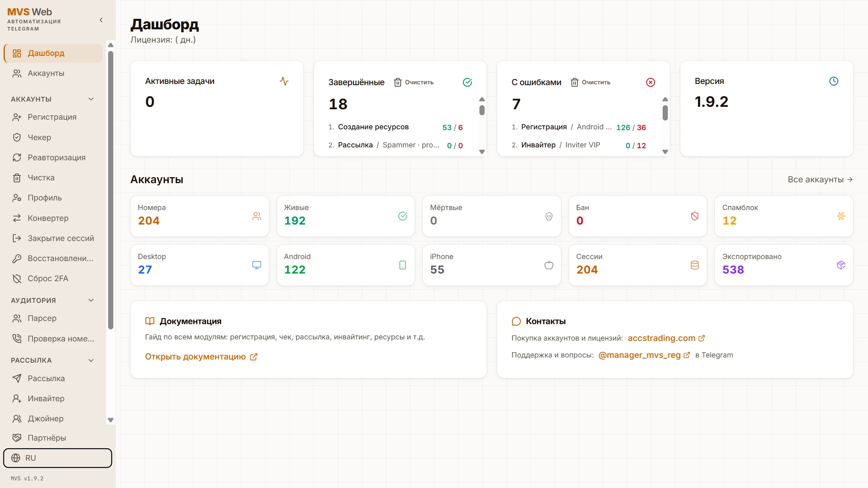868x488 pixels.
Task: Open Открыть документацию link
Action: click(196, 356)
